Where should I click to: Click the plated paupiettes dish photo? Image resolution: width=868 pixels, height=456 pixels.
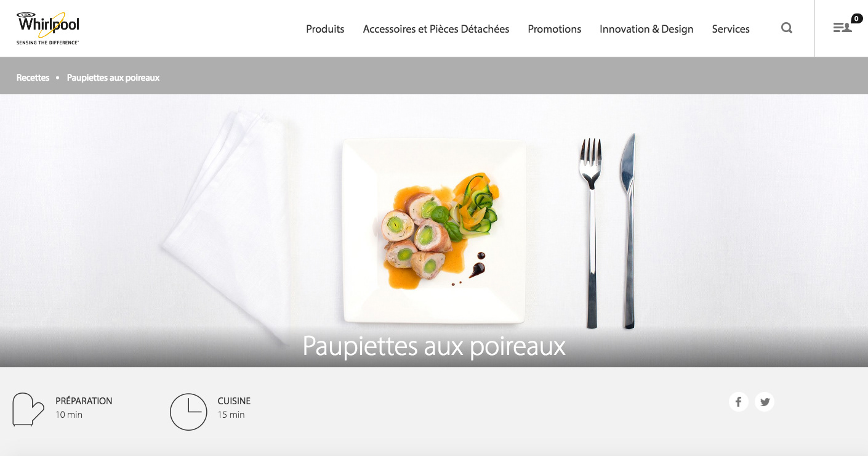(434, 230)
